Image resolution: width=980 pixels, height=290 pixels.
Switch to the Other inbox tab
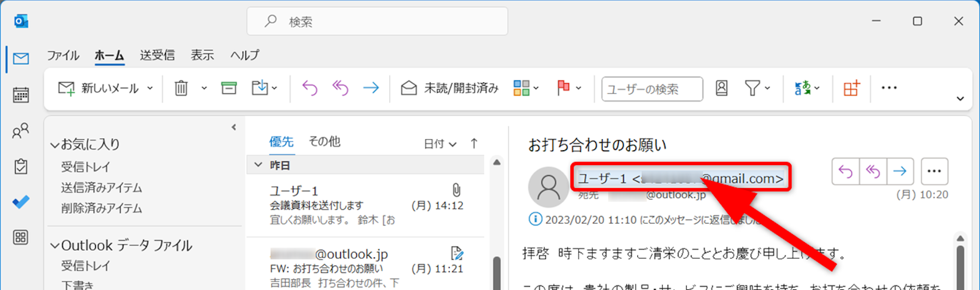pyautogui.click(x=324, y=142)
